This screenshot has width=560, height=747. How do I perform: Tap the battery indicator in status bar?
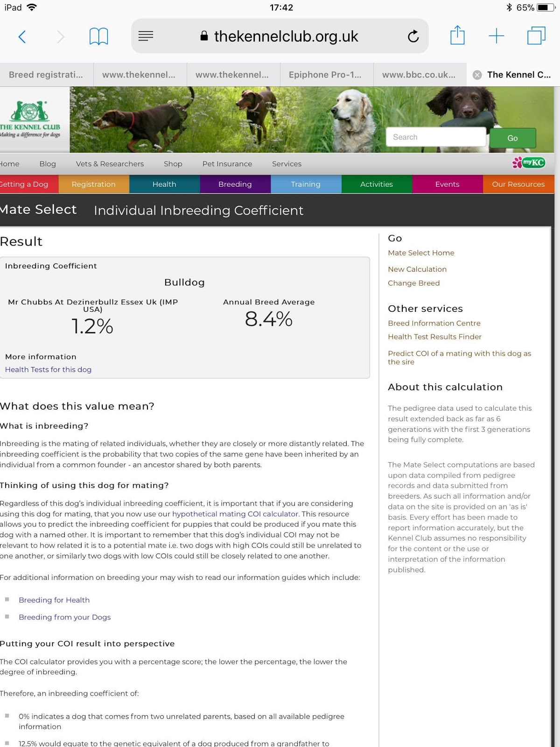click(x=546, y=7)
